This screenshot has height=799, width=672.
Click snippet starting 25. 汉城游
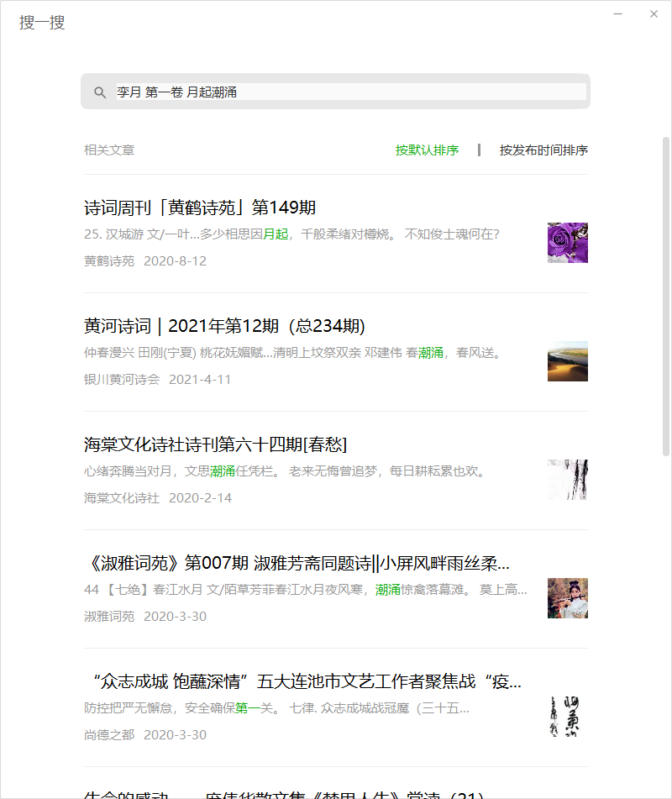coord(292,234)
